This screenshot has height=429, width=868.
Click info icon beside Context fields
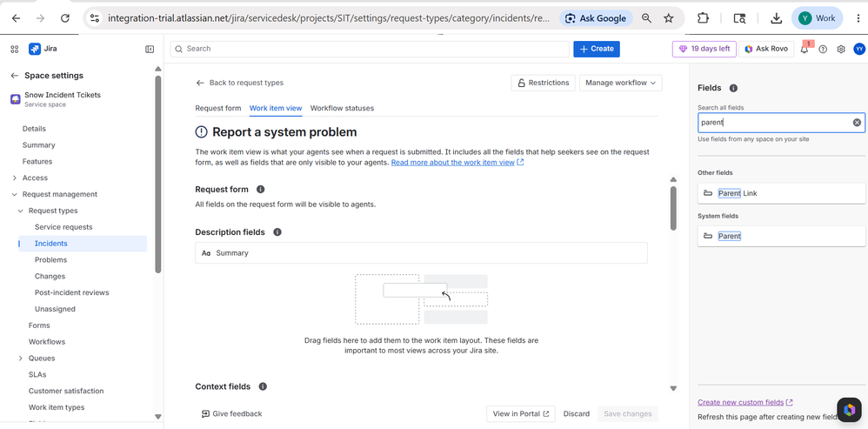click(263, 386)
